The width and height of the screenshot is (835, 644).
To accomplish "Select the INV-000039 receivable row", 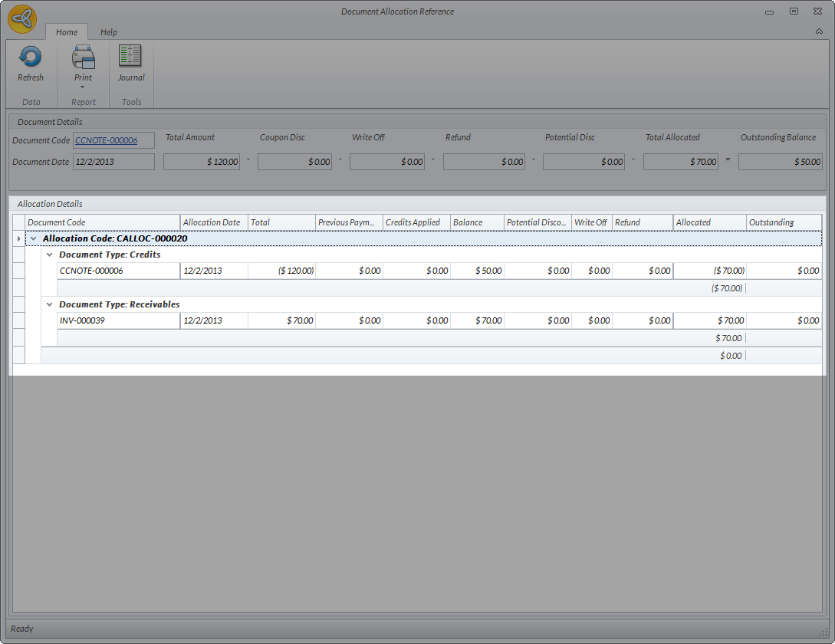I will [118, 320].
